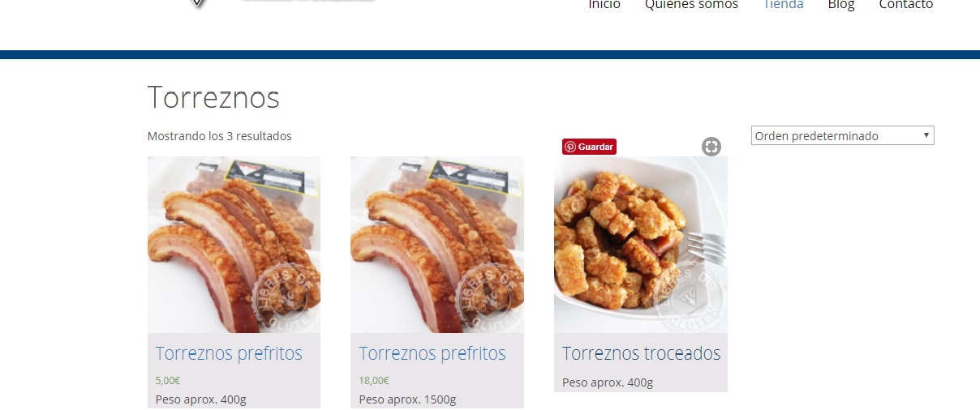Open the Orden predeterminado sorting dropdown
980x410 pixels.
point(843,135)
